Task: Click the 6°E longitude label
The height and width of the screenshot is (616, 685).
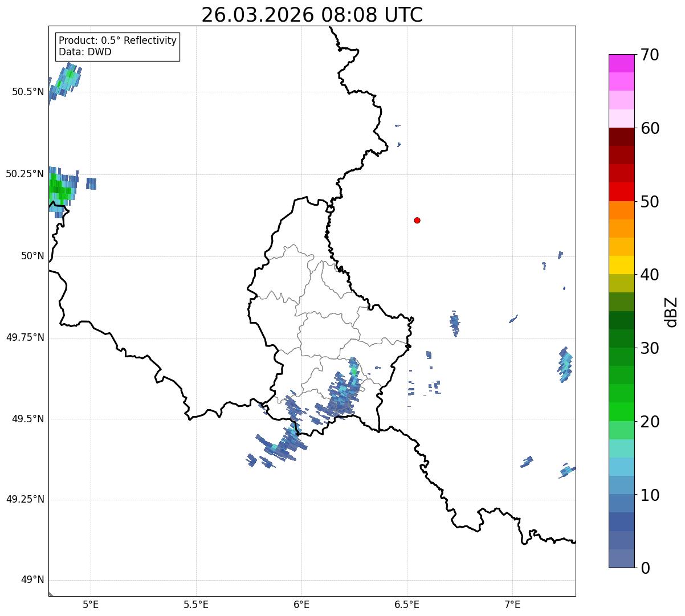Action: (x=301, y=604)
